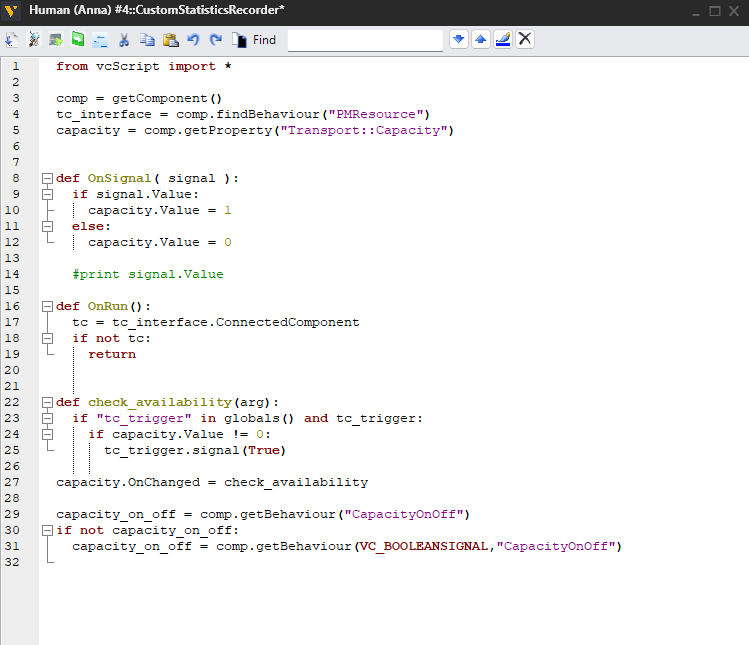
Task: Click the first icon in the toolbar
Action: [12, 40]
